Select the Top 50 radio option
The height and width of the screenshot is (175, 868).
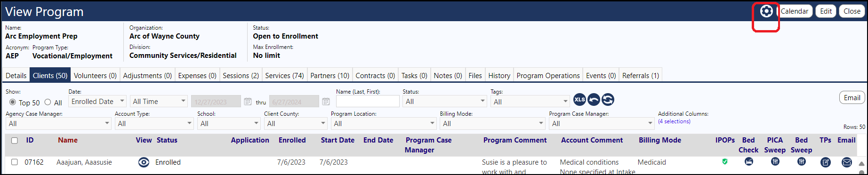(13, 102)
